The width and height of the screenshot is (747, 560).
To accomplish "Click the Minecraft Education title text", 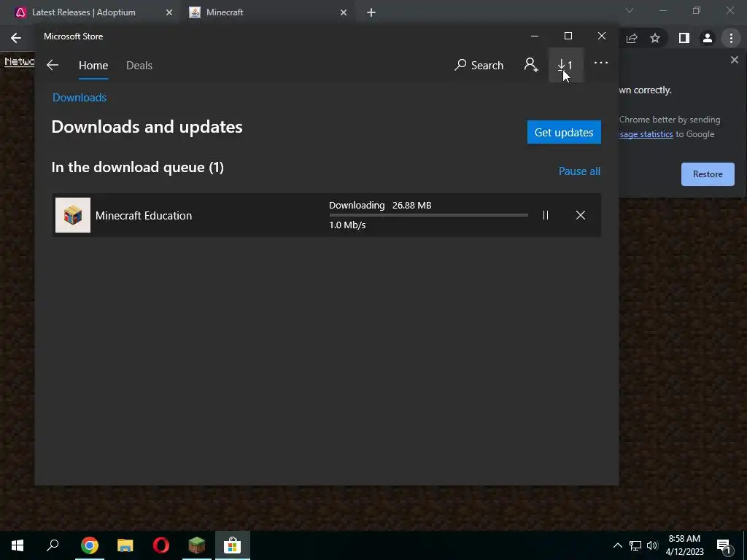I will coord(144,216).
